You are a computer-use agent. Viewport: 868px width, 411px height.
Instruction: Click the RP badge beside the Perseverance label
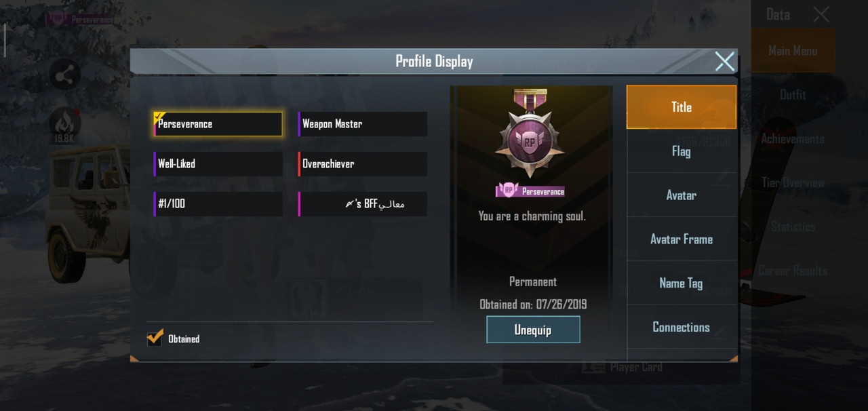click(508, 191)
